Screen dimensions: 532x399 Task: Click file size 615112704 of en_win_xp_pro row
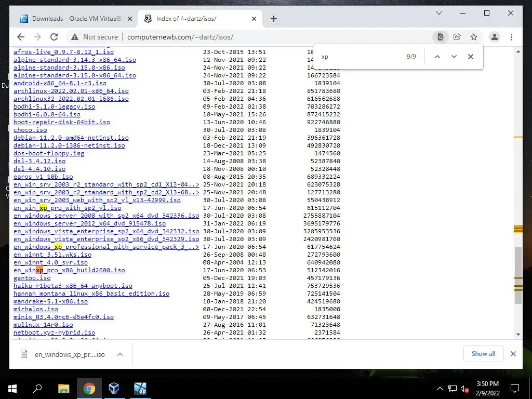point(323,208)
